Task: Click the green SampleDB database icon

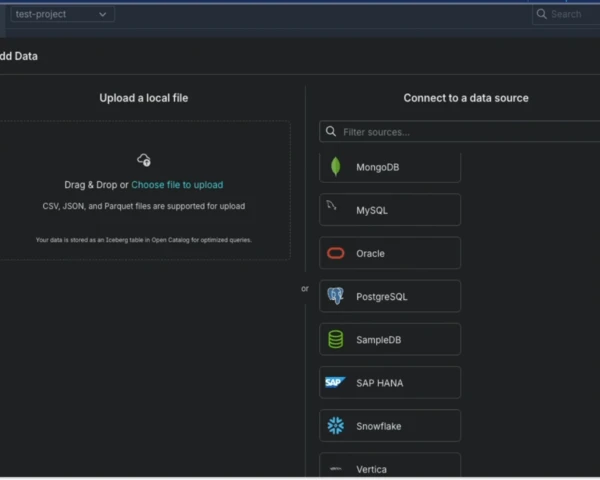Action: [336, 340]
